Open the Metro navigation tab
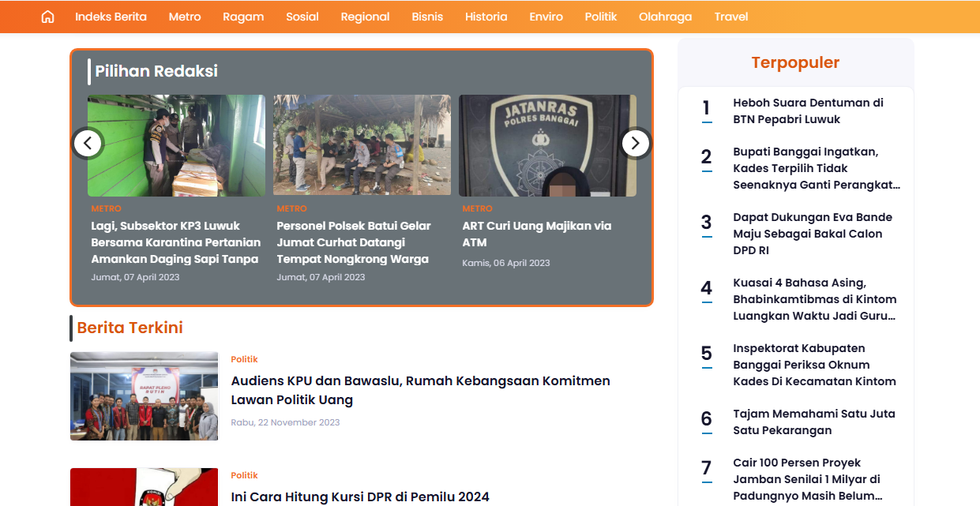The height and width of the screenshot is (506, 980). click(185, 17)
